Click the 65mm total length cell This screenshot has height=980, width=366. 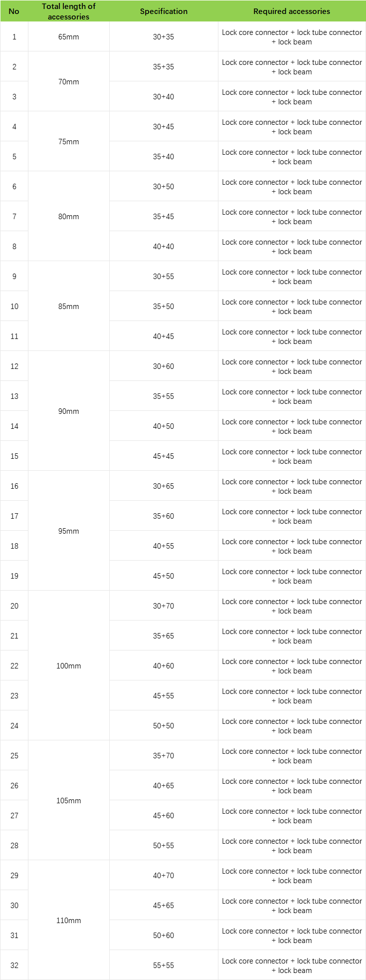coord(69,37)
